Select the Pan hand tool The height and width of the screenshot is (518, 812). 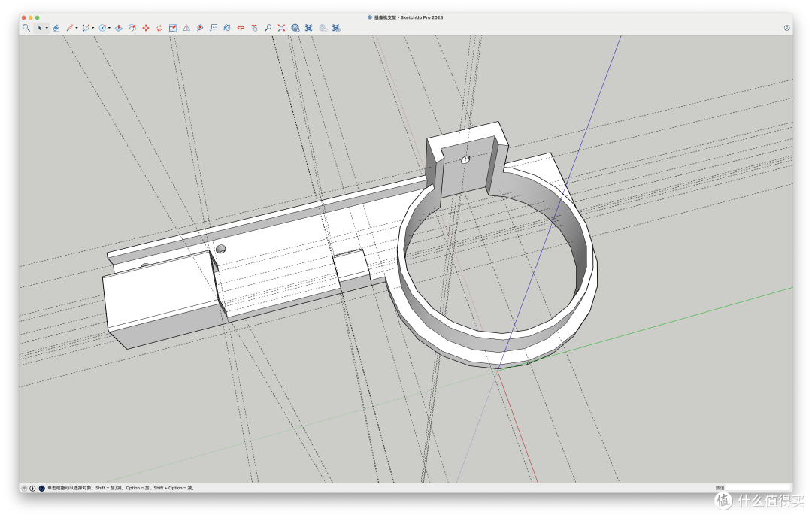click(254, 28)
